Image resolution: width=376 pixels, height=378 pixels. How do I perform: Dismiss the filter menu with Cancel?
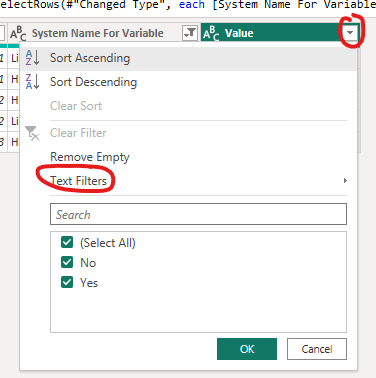[317, 349]
